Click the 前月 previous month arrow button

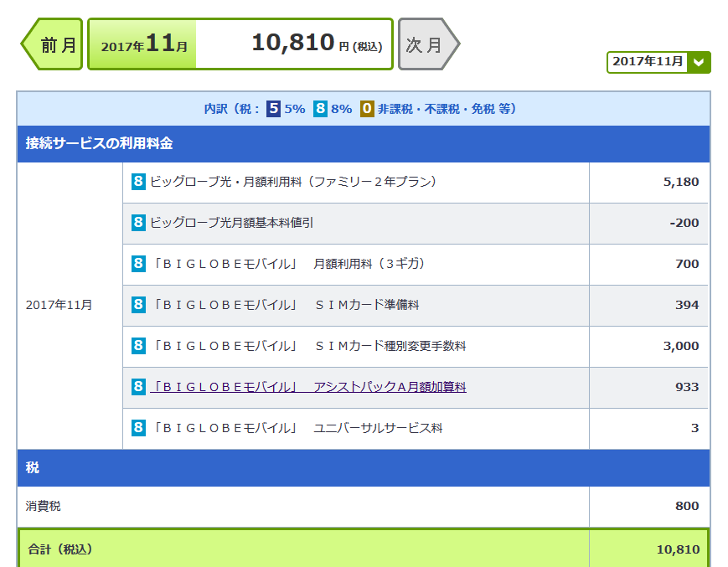point(53,44)
